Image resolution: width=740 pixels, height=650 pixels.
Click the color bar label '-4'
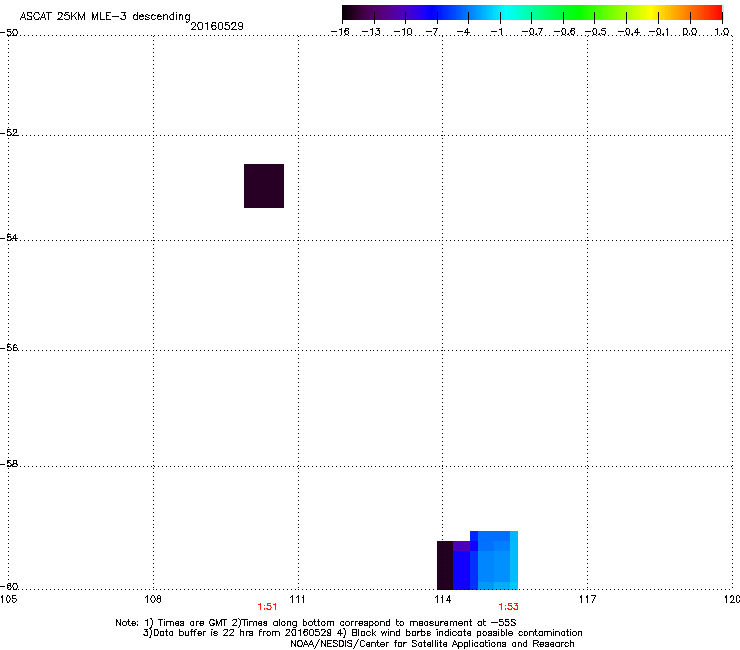click(464, 32)
